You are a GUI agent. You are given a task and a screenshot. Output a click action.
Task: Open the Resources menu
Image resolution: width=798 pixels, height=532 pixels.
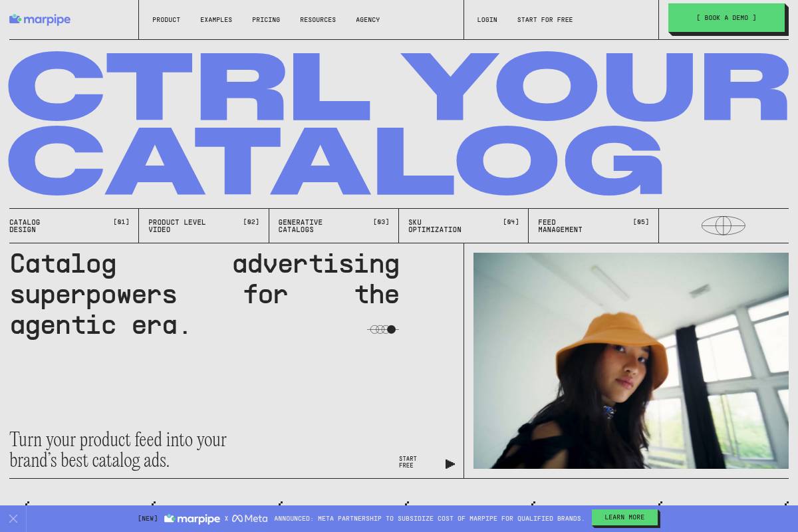click(318, 20)
